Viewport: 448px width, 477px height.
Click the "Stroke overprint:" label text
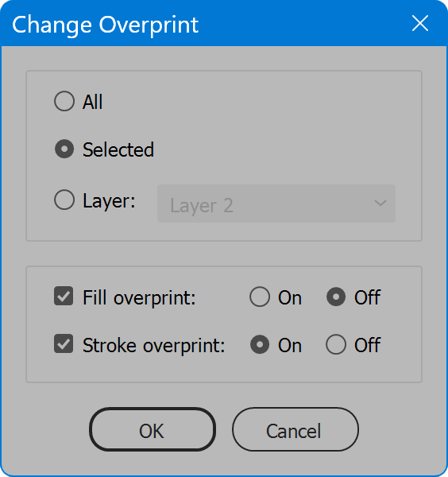point(154,345)
